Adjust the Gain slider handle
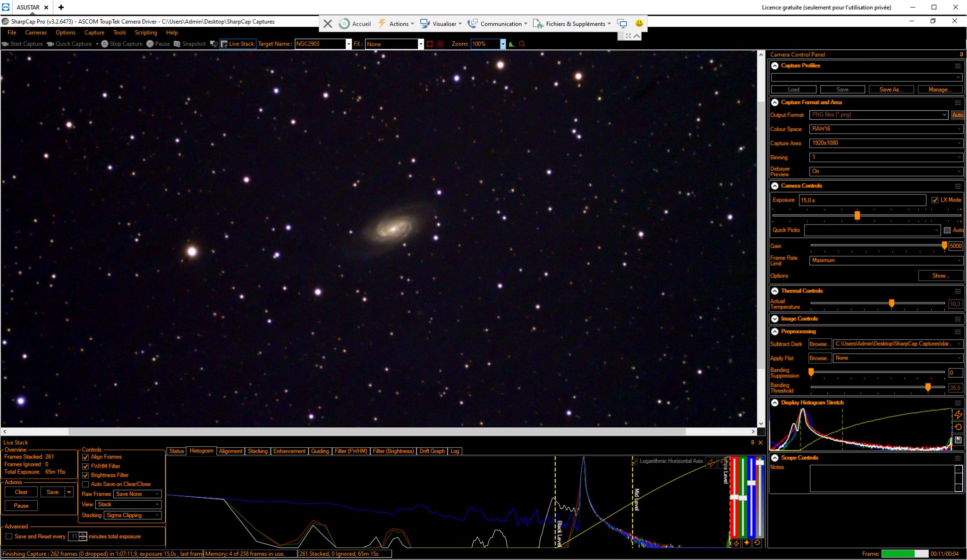Screen dimensions: 967x560 point(944,246)
